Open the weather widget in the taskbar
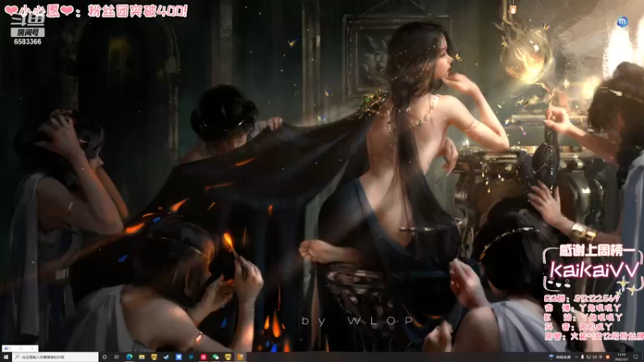644x362 pixels. [x=559, y=357]
